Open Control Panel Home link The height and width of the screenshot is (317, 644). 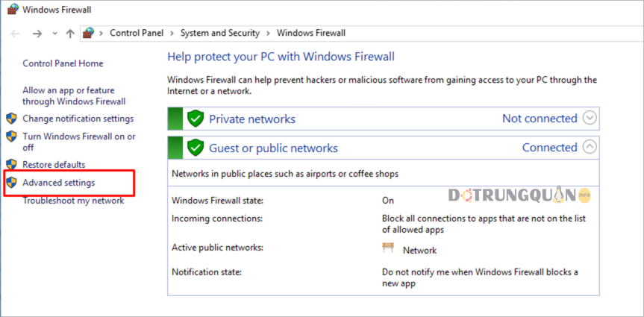[63, 63]
